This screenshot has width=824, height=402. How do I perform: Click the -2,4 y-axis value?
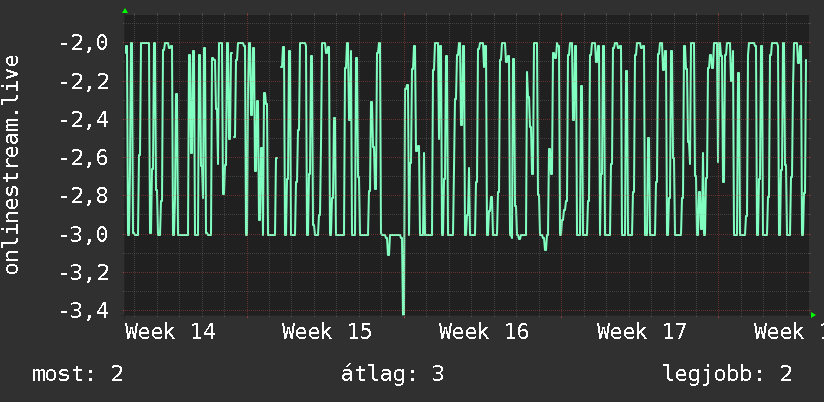click(x=83, y=120)
